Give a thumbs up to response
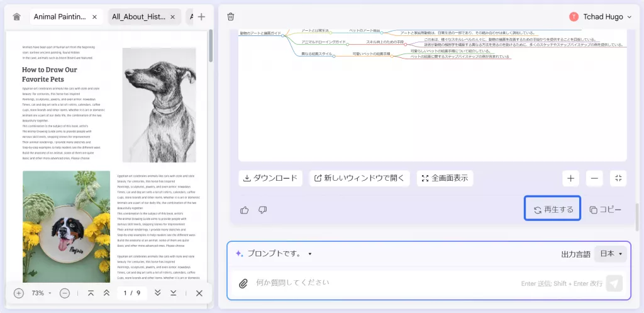This screenshot has width=644, height=313. click(245, 210)
